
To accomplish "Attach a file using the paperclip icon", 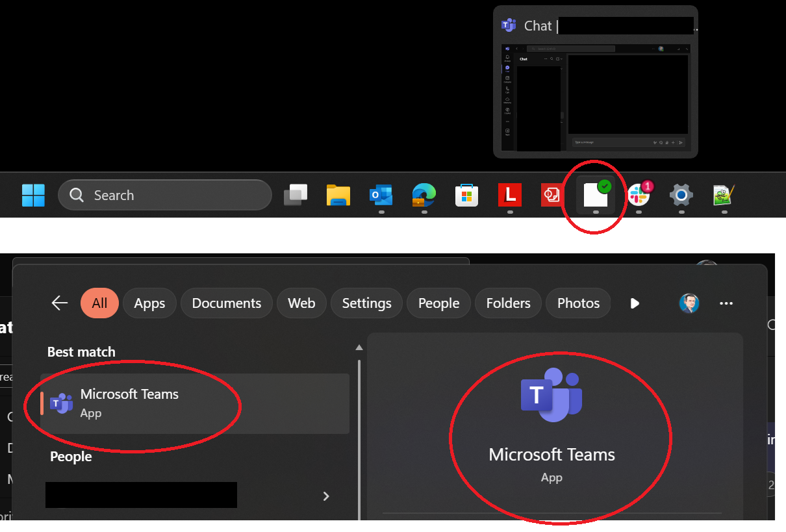I will pos(667,143).
